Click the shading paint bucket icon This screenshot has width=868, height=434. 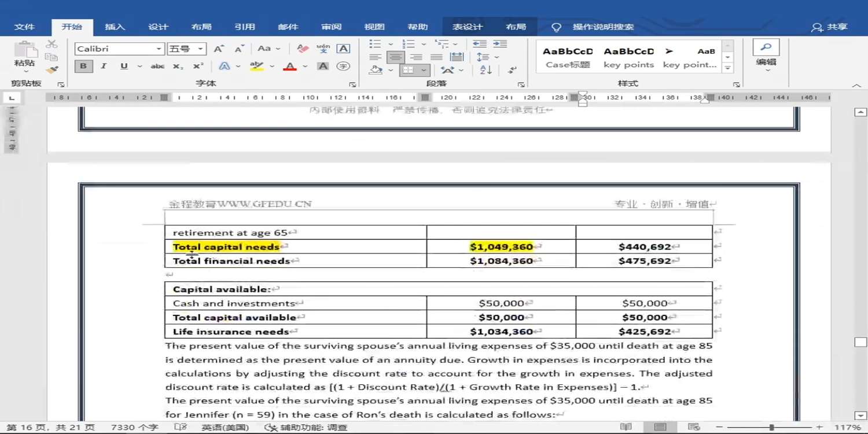376,70
